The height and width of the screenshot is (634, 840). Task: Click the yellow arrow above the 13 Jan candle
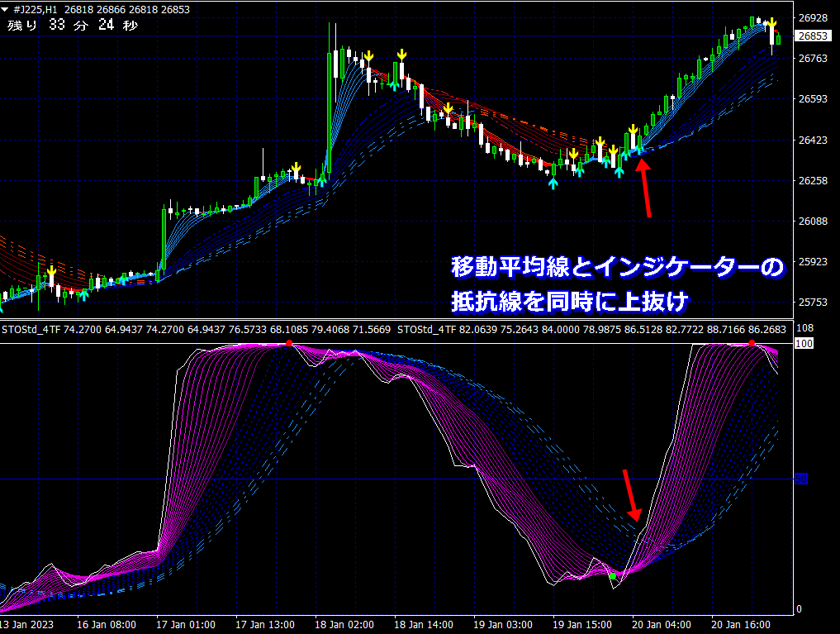tap(51, 271)
